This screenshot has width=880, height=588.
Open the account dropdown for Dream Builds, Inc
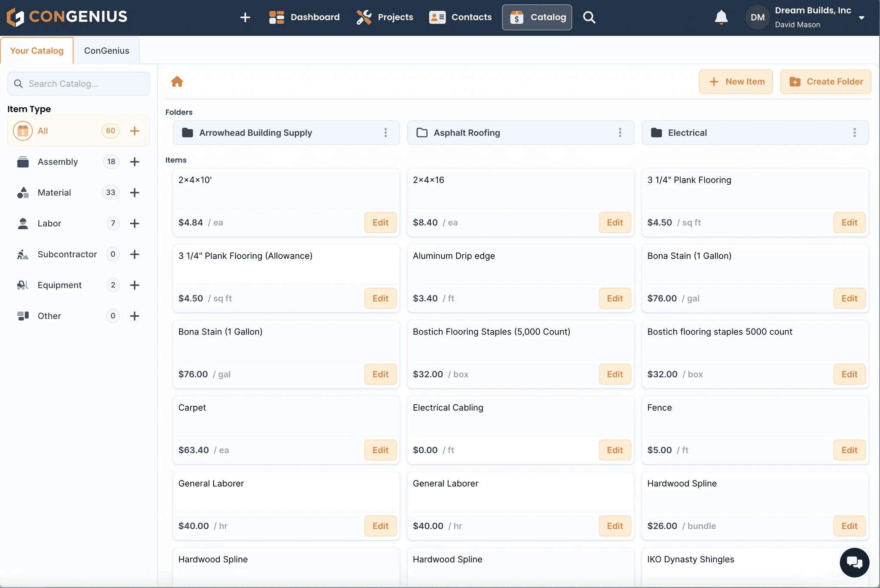[862, 17]
